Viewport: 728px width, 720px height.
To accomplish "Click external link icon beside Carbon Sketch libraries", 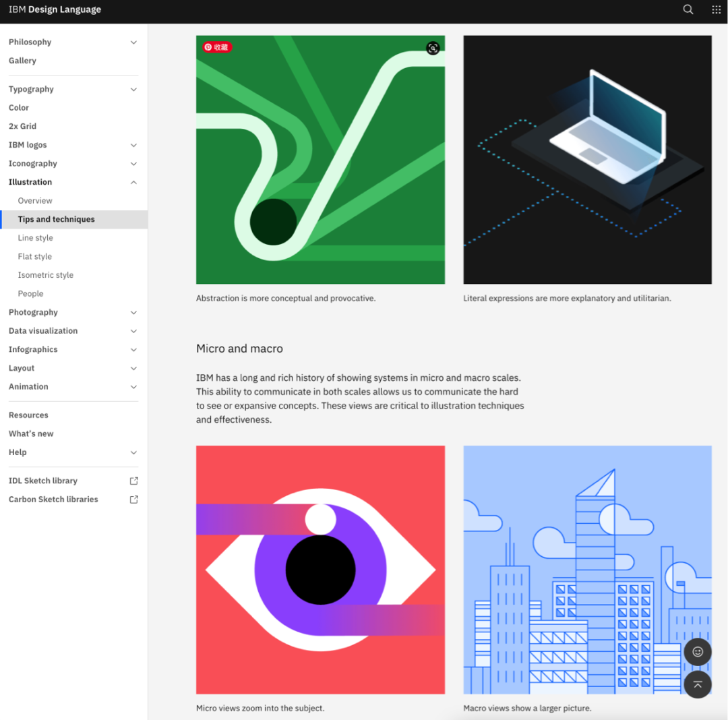I will tap(133, 500).
